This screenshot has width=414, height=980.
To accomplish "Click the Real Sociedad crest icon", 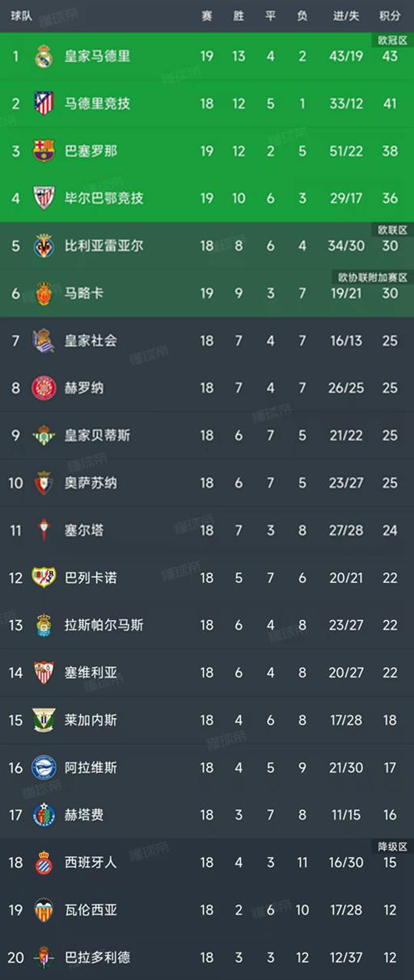I will [x=43, y=340].
